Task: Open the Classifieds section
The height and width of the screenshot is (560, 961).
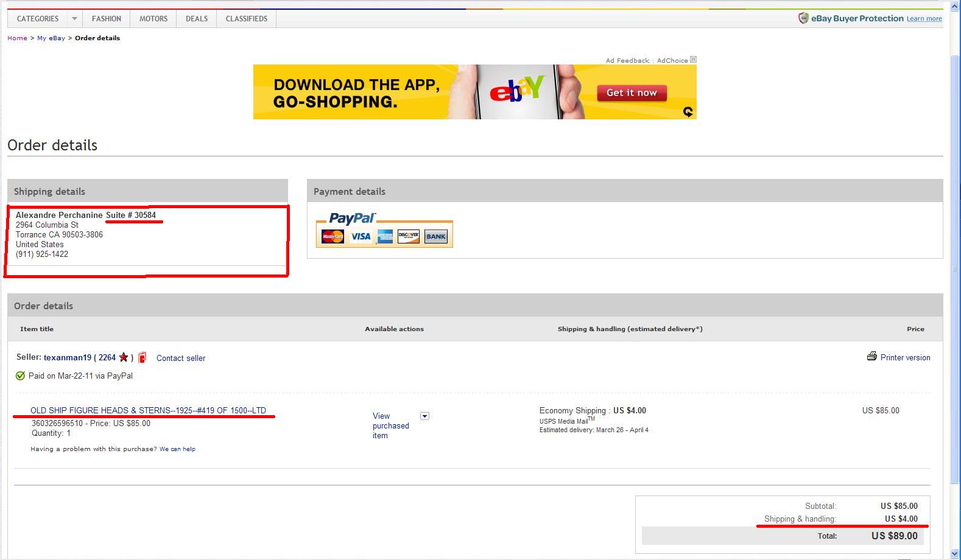Action: click(x=247, y=19)
